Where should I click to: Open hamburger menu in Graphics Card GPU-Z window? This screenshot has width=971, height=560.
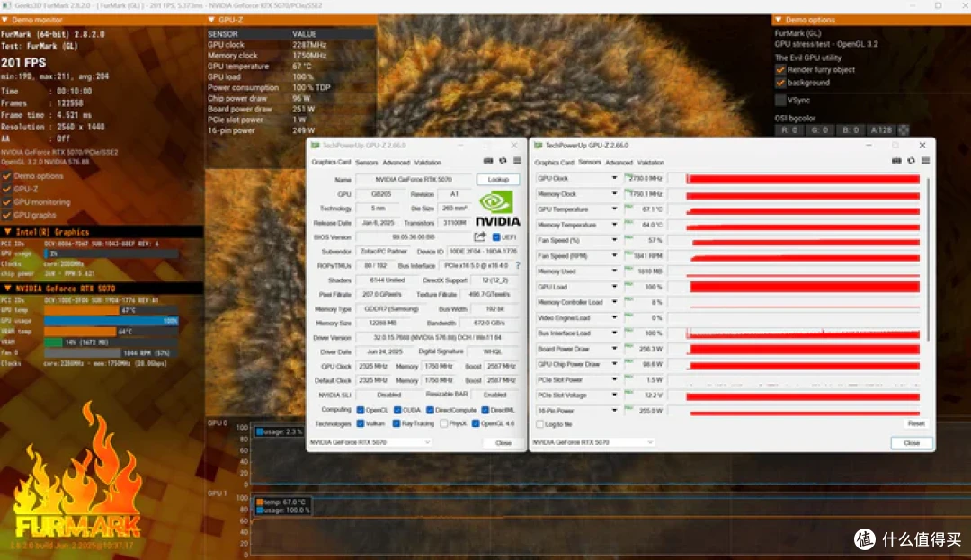pyautogui.click(x=517, y=161)
